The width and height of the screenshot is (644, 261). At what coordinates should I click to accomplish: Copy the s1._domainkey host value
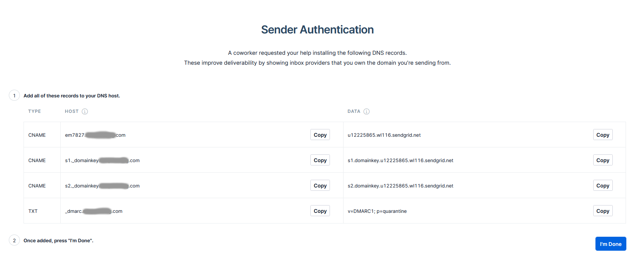coord(320,160)
